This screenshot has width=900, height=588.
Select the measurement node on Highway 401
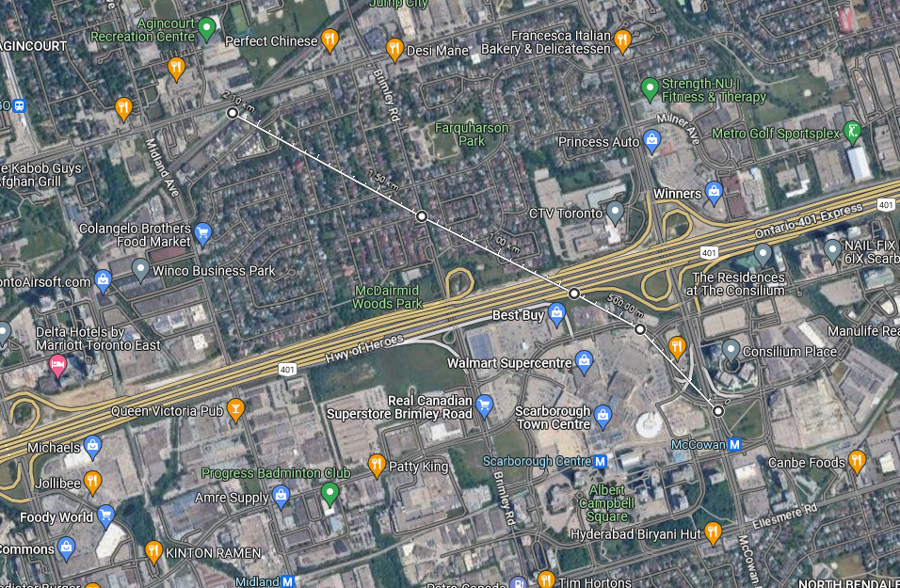click(574, 294)
